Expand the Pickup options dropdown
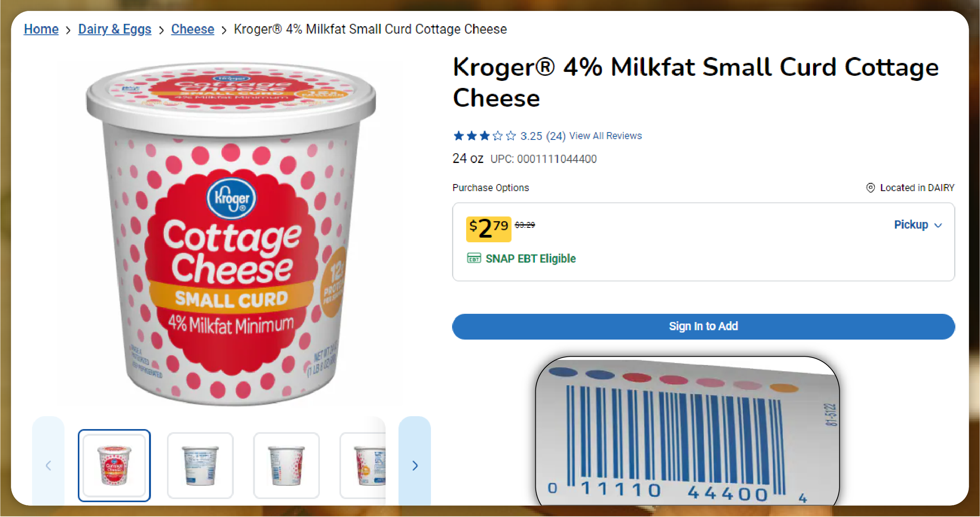Screen dimensions: 980x517 911,225
